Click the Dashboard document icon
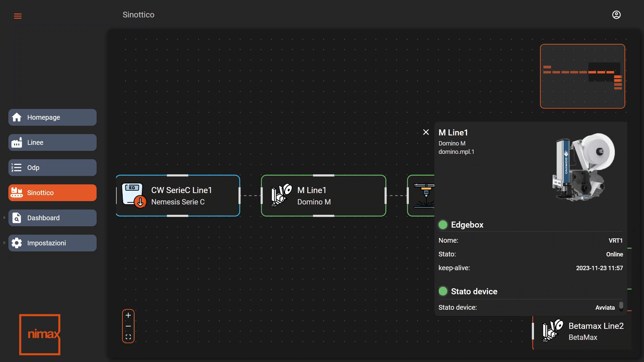The height and width of the screenshot is (362, 644). pos(17,218)
